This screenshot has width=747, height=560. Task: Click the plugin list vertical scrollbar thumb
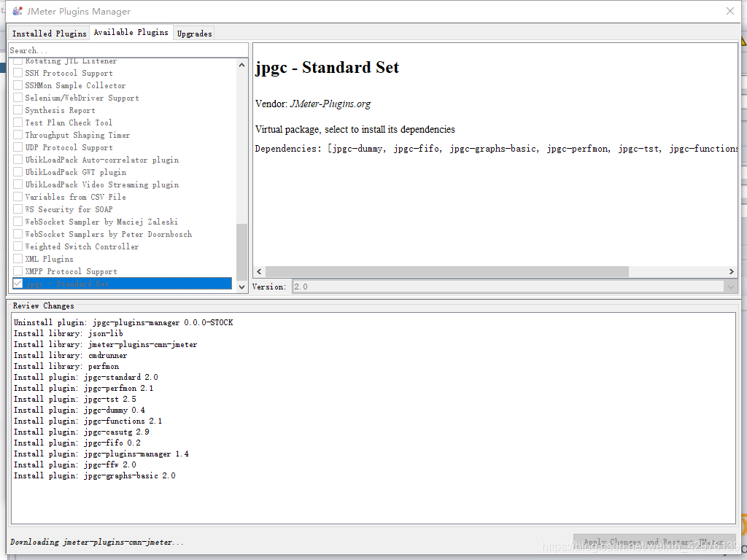click(x=241, y=252)
